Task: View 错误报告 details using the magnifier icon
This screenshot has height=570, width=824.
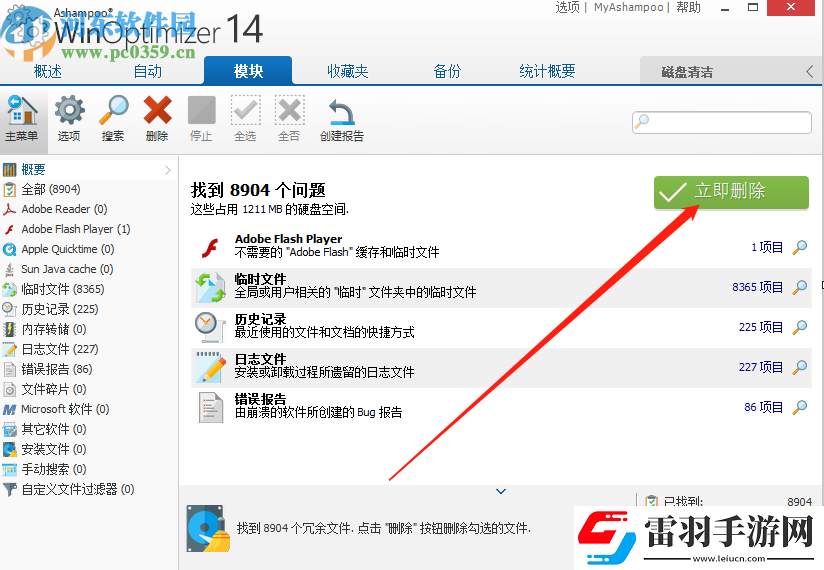Action: [x=800, y=407]
